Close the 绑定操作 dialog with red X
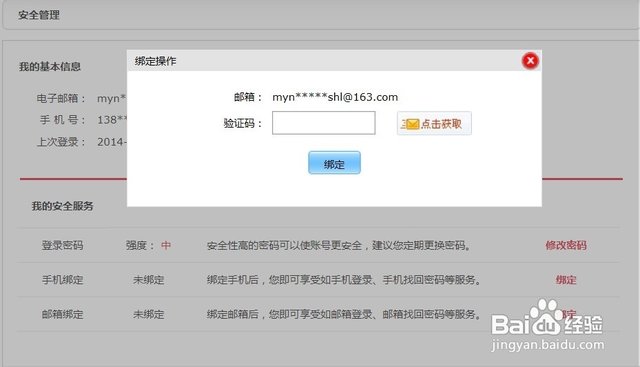The image size is (640, 367). (x=530, y=61)
